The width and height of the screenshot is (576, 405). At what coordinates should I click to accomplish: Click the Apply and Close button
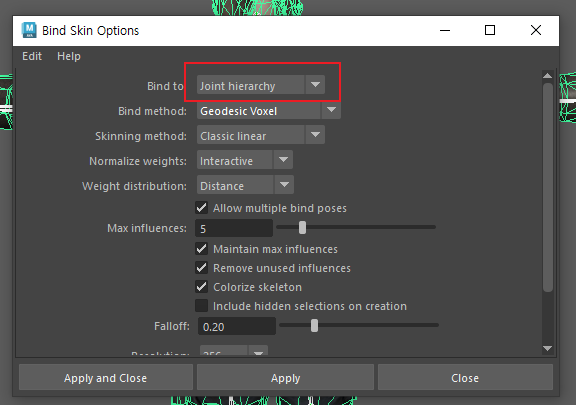coord(106,377)
